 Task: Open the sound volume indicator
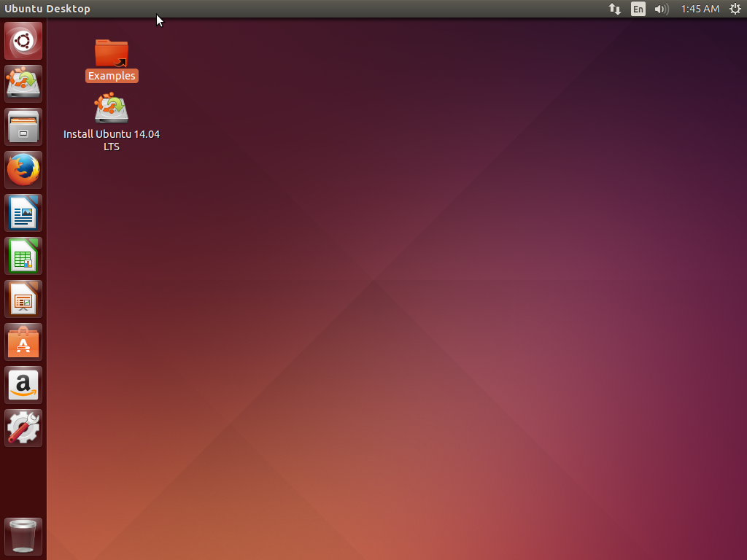click(x=661, y=9)
